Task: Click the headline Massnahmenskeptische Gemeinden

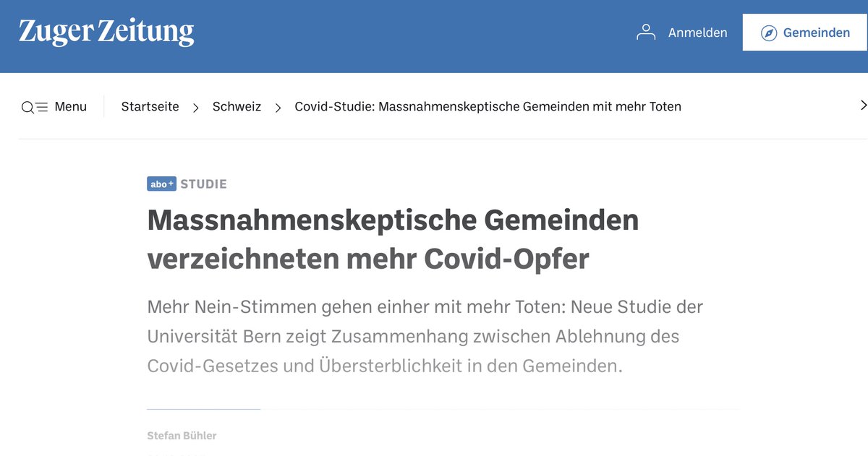Action: pyautogui.click(x=393, y=239)
